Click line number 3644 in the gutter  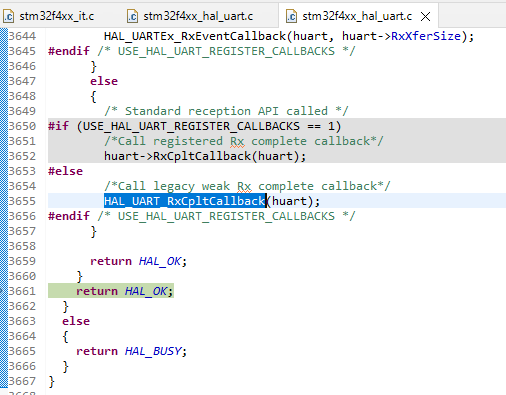coord(22,36)
